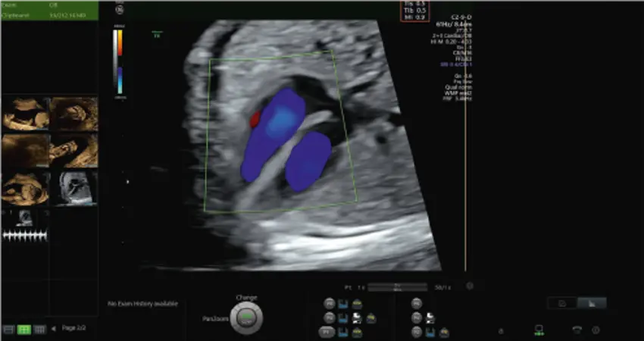The width and height of the screenshot is (644, 341).
Task: Click blue save-disk icon beside top P1 key
Action: (x=344, y=303)
